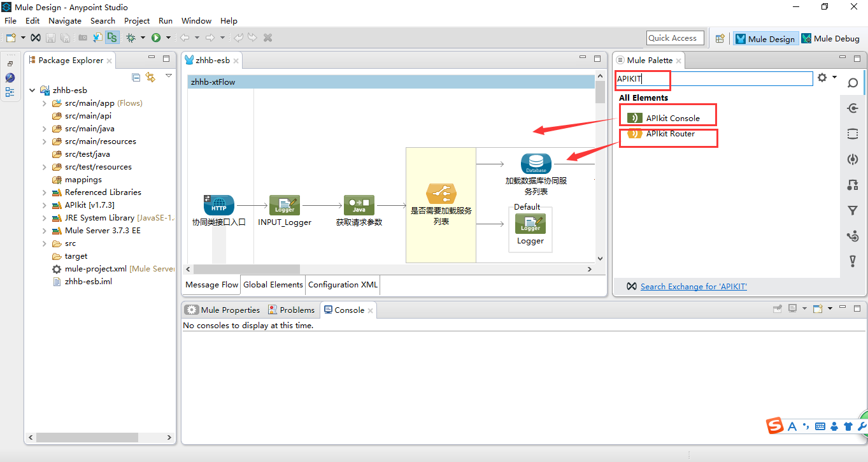Open the Package Explorer view menu triangle
The height and width of the screenshot is (462, 868).
[x=169, y=76]
